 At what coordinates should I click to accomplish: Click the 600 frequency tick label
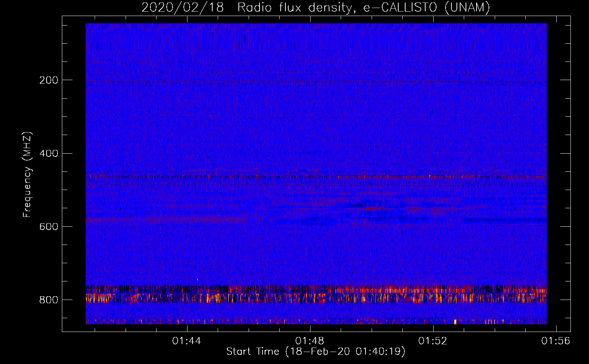click(x=48, y=226)
